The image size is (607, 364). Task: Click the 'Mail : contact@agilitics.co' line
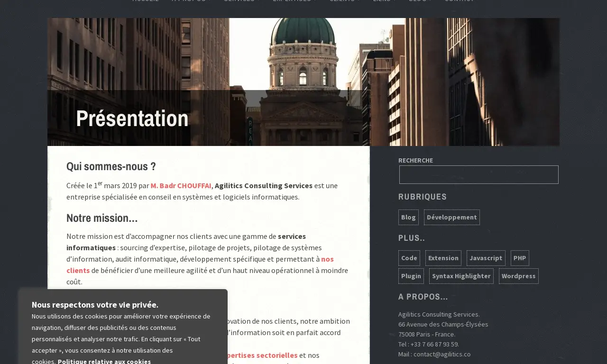[434, 354]
